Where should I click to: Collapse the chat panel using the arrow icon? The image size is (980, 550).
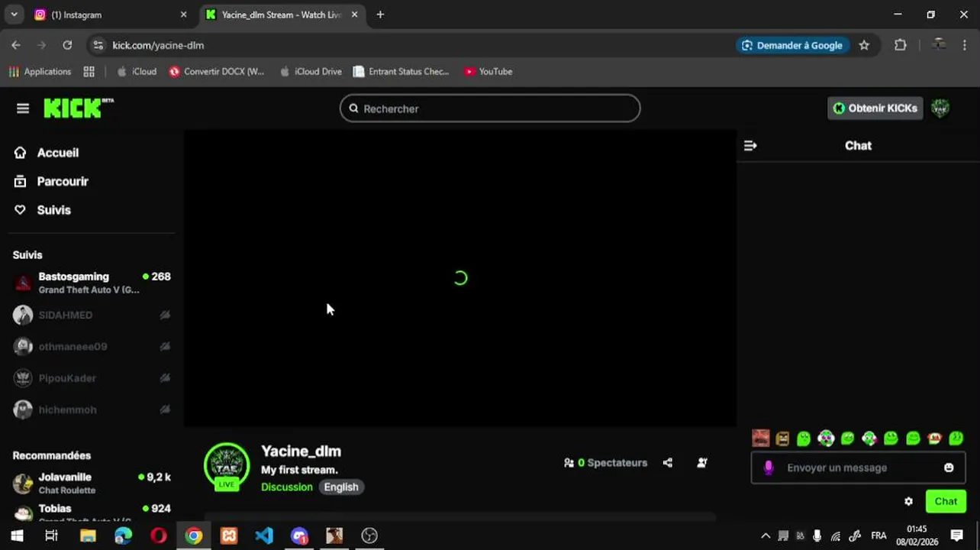pyautogui.click(x=750, y=145)
